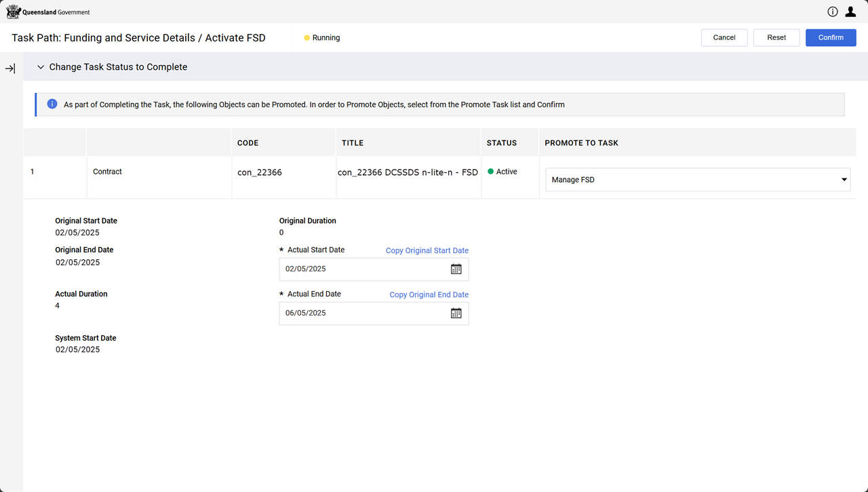
Task: Focus the Actual End Date input field
Action: [363, 314]
